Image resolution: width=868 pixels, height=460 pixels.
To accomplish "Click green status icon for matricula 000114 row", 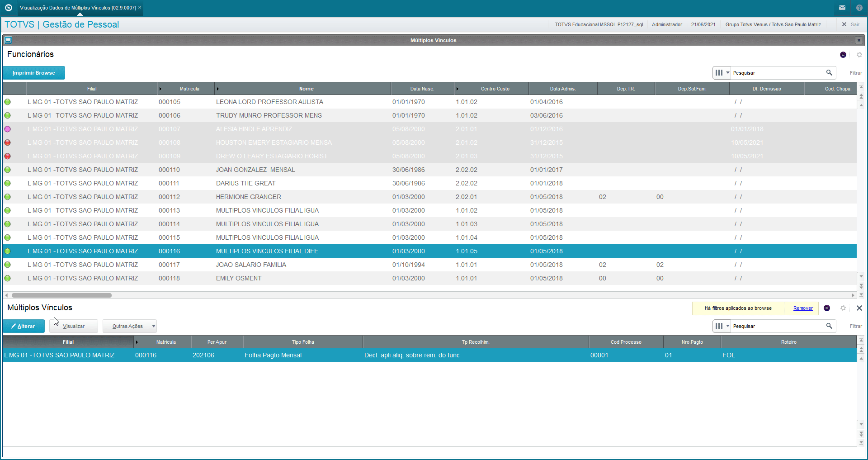I will pyautogui.click(x=8, y=224).
